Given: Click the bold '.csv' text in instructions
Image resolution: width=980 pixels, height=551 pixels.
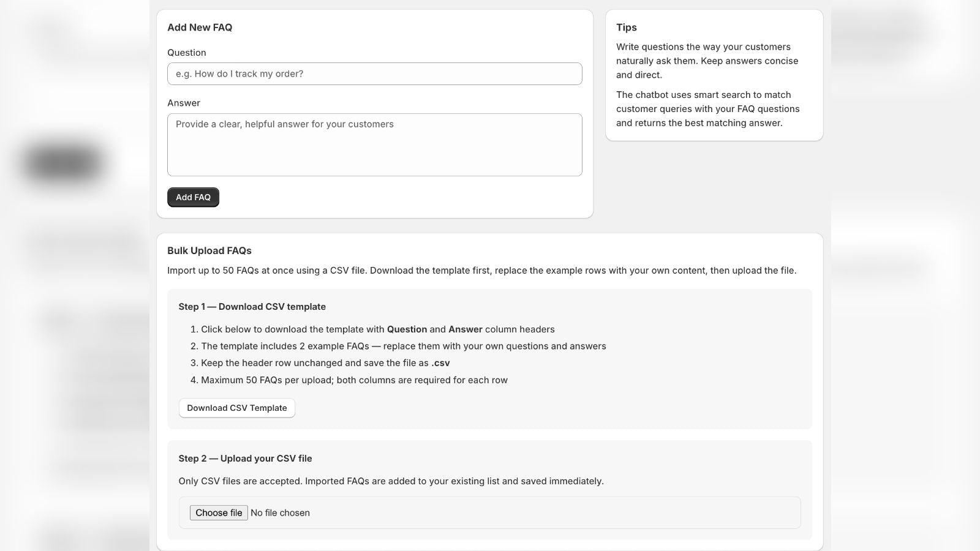Looking at the screenshot, I should click(440, 363).
